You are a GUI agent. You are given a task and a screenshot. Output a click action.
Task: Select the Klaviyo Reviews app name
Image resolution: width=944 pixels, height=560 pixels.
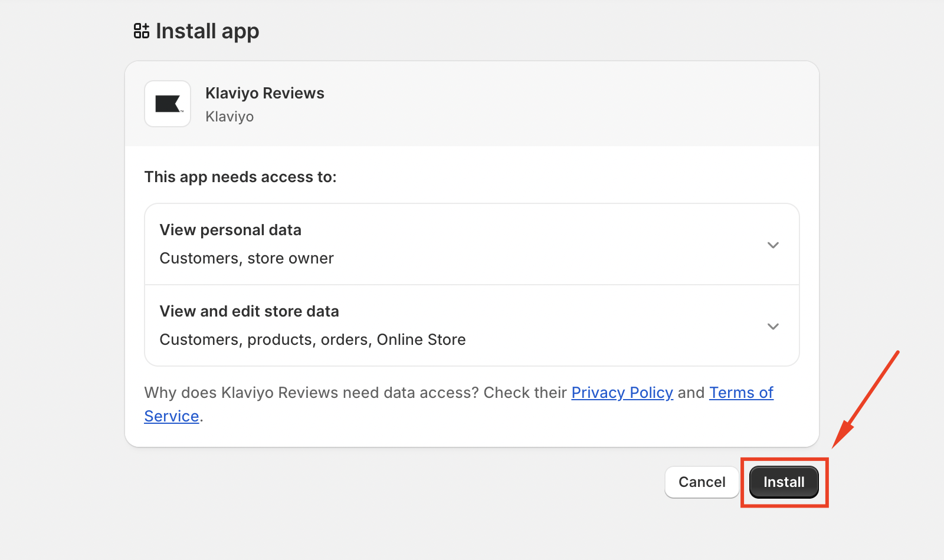coord(264,93)
